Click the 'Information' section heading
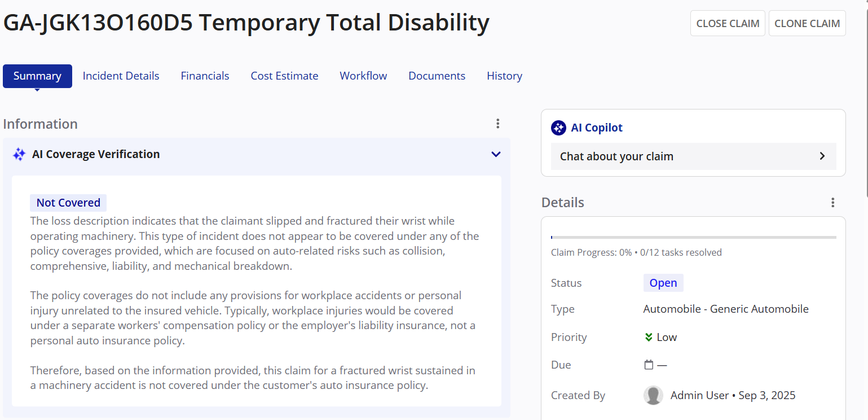868x420 pixels. (x=41, y=124)
